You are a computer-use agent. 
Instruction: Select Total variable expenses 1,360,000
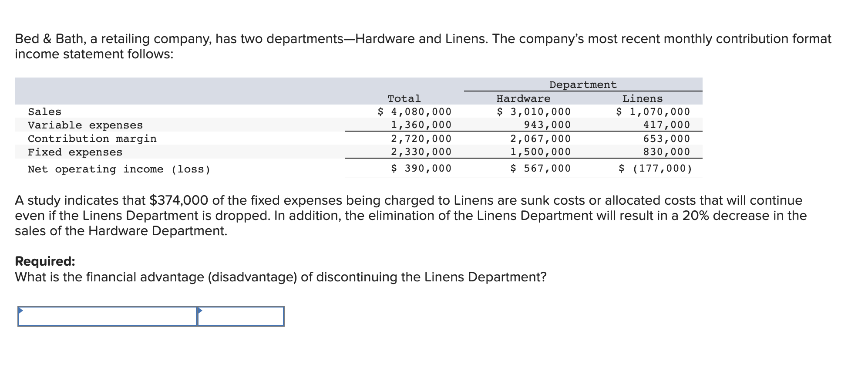[x=421, y=125]
